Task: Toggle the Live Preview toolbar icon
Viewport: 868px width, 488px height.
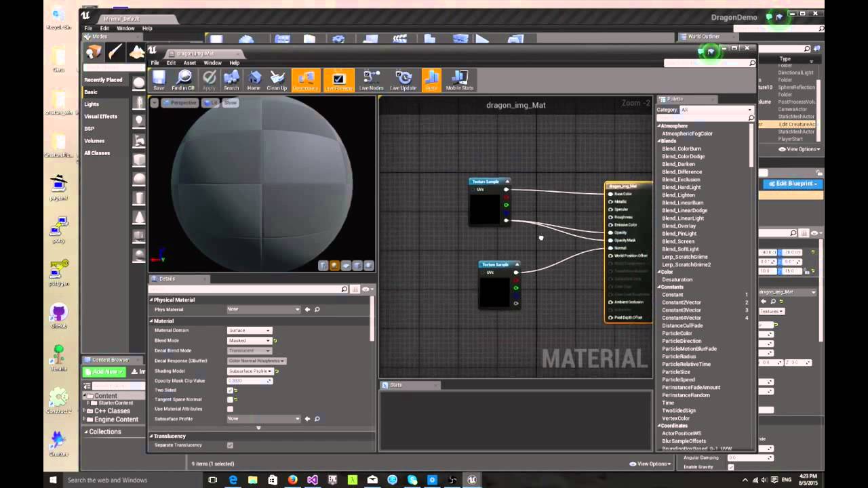Action: [x=338, y=80]
